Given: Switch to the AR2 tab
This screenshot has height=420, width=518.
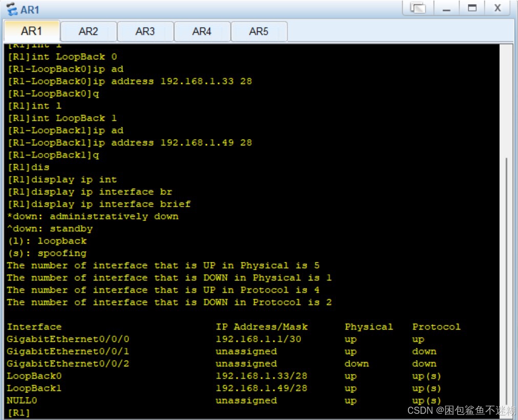Looking at the screenshot, I should tap(89, 31).
